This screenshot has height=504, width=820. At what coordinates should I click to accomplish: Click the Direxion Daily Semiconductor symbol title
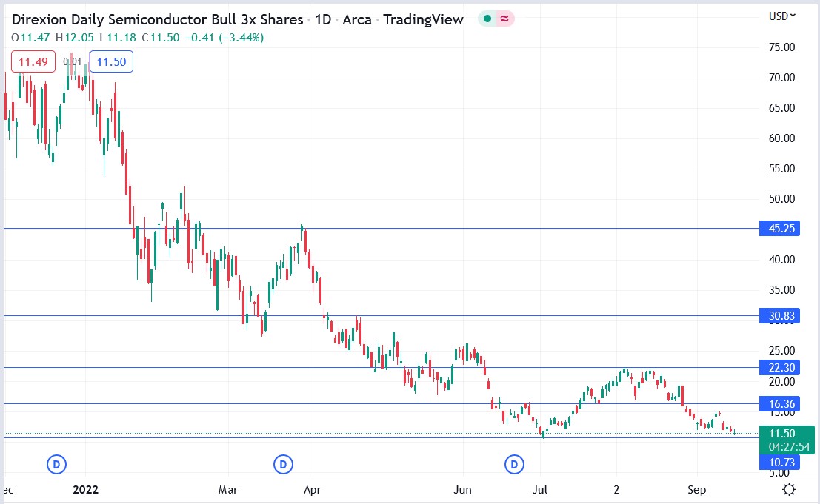158,19
